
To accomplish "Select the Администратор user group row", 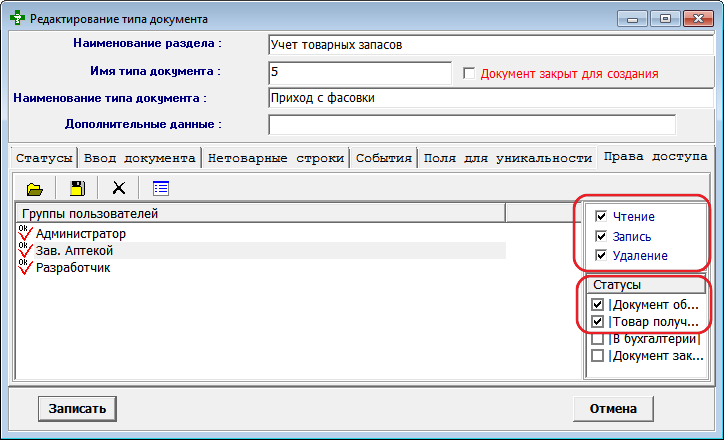I will click(x=261, y=234).
